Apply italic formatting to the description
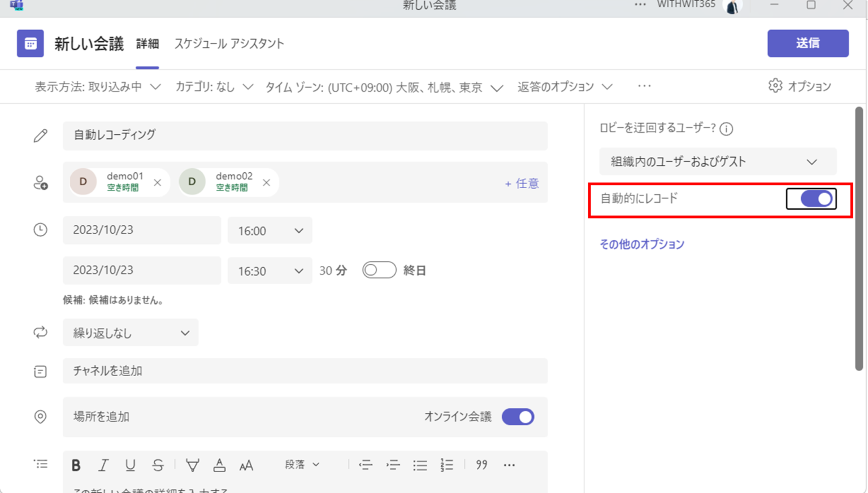This screenshot has height=493, width=868. click(103, 465)
